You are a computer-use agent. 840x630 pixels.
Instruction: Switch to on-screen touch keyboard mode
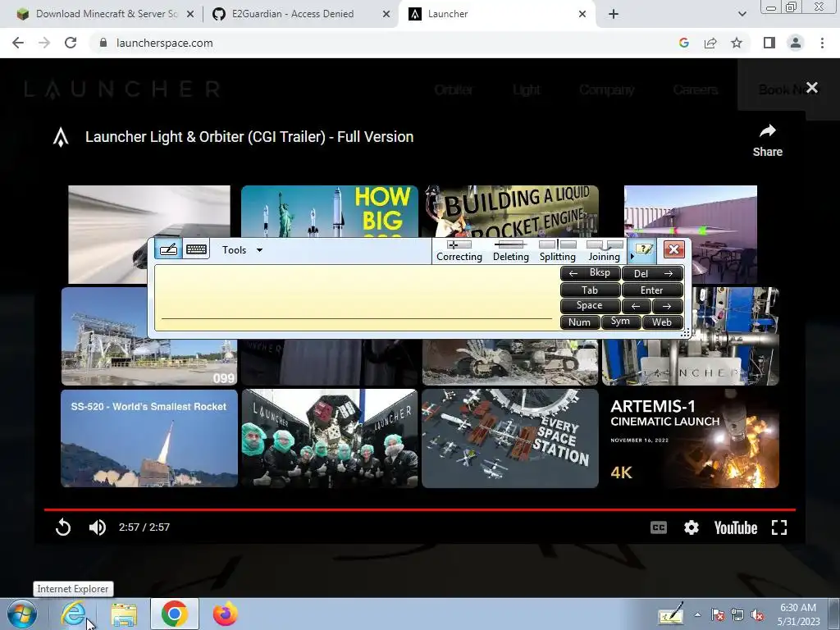196,249
